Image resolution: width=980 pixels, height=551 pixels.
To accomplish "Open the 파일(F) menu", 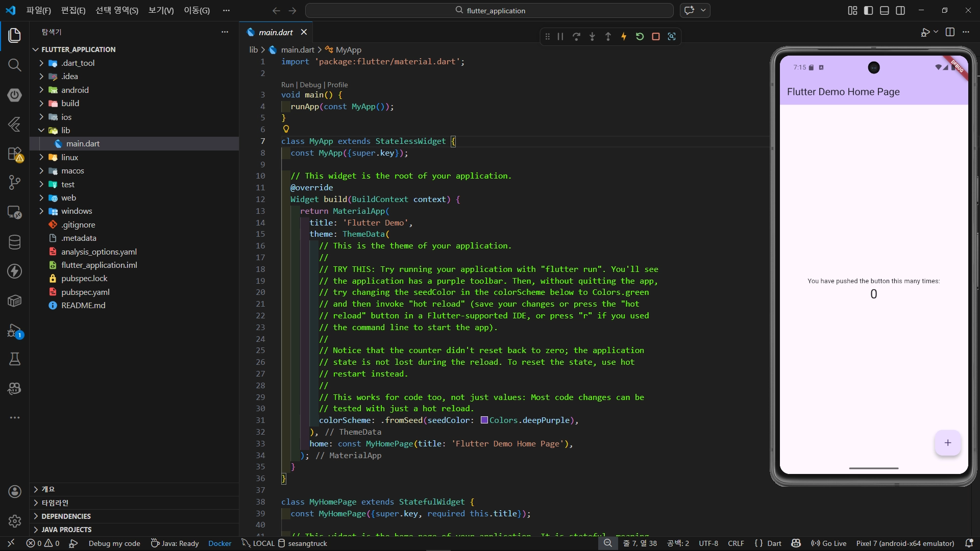I will coord(38,10).
